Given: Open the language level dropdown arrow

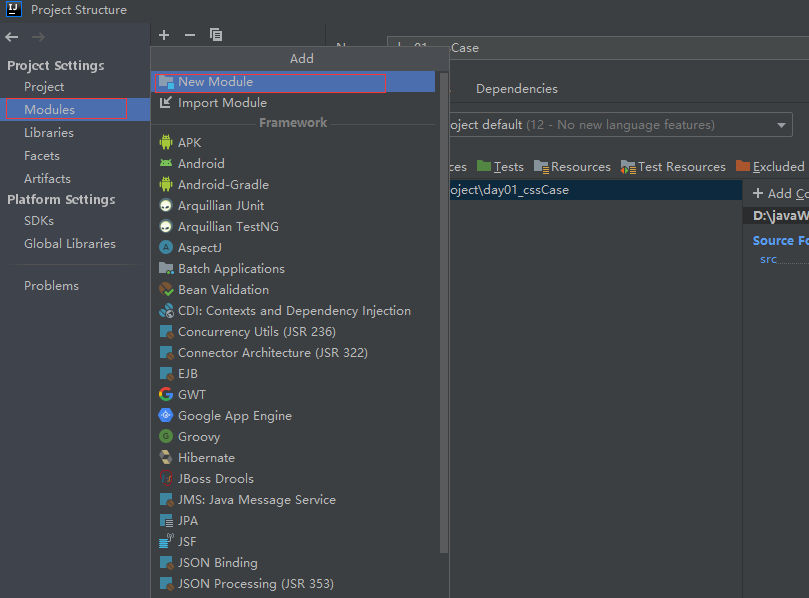Looking at the screenshot, I should click(x=781, y=125).
